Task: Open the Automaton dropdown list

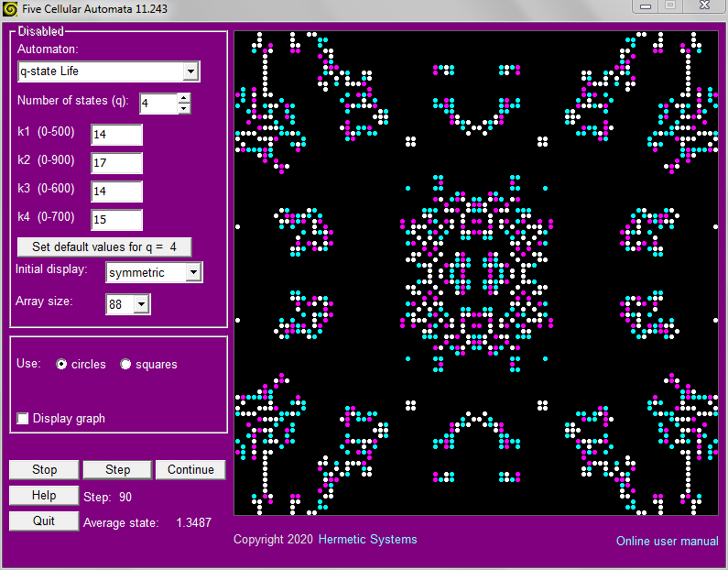Action: 190,71
